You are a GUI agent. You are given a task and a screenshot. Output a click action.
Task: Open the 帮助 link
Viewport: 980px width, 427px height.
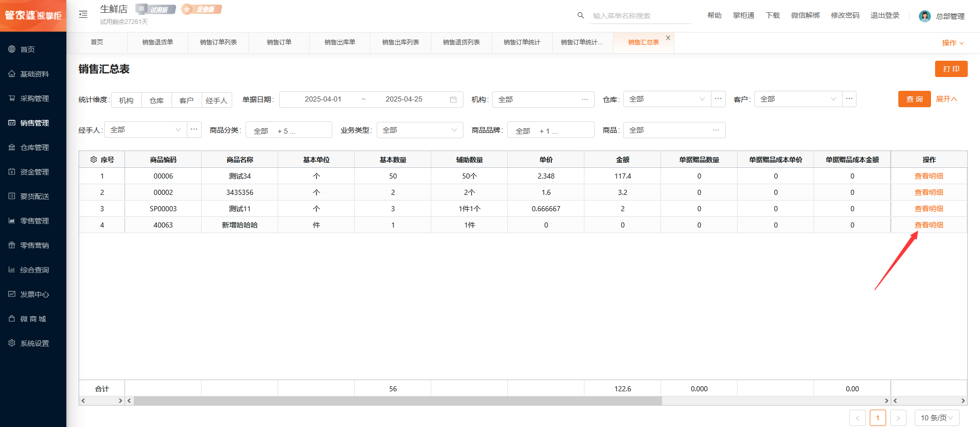point(715,15)
